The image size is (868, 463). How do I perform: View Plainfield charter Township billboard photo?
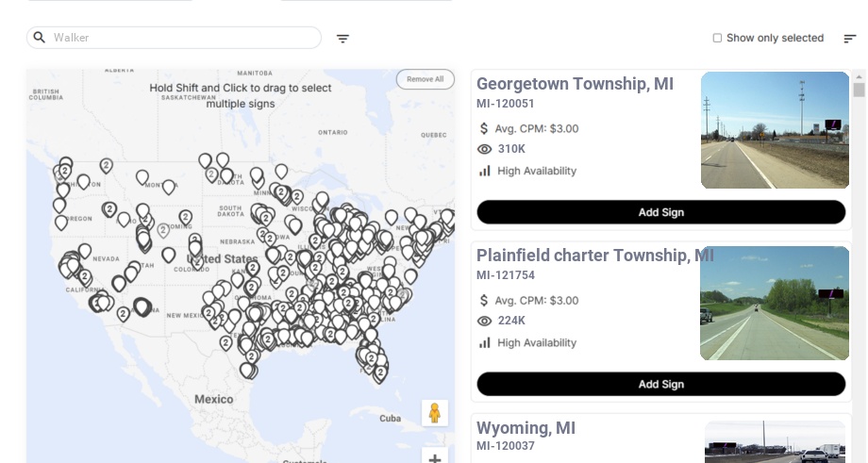[x=775, y=303]
